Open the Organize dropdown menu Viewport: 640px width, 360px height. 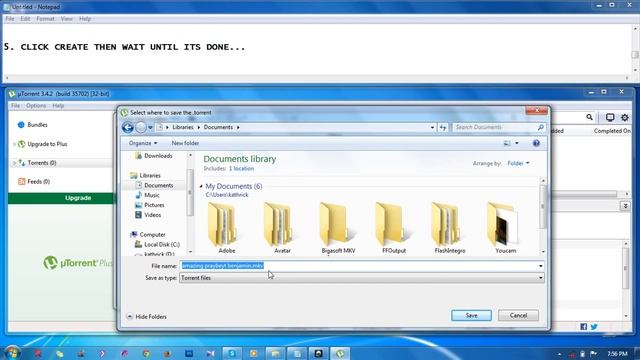pyautogui.click(x=143, y=143)
